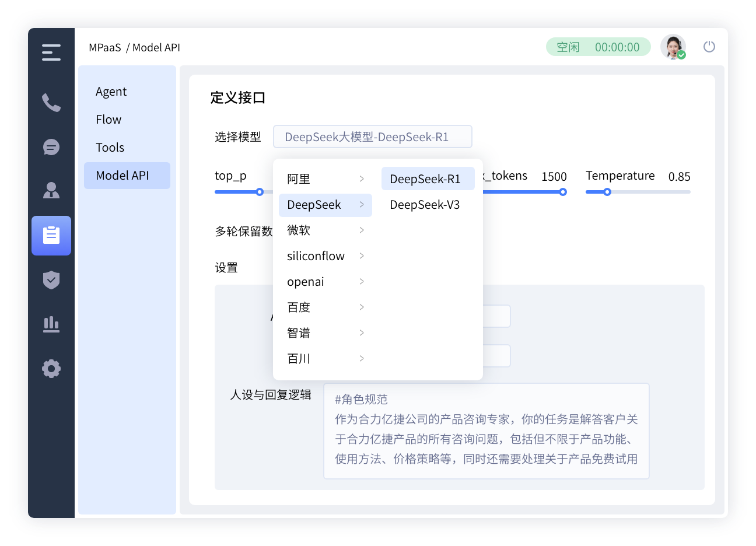
Task: Select DeepSeek-R1 in the model submenu
Action: click(426, 179)
